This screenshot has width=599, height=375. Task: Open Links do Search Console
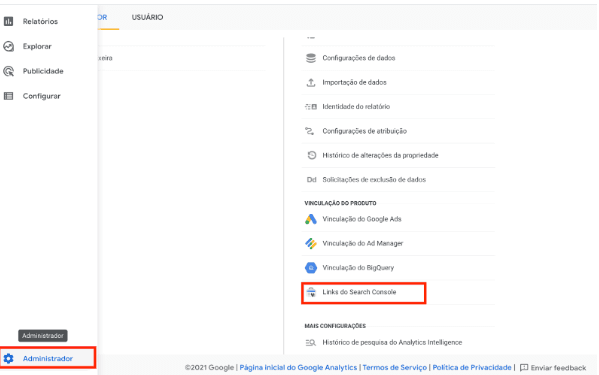359,292
